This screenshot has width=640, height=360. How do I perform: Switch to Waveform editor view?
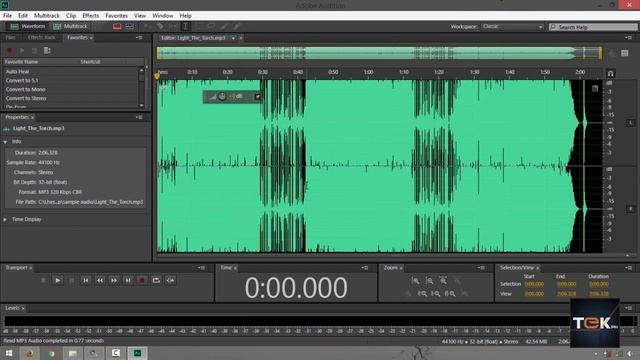tap(28, 27)
